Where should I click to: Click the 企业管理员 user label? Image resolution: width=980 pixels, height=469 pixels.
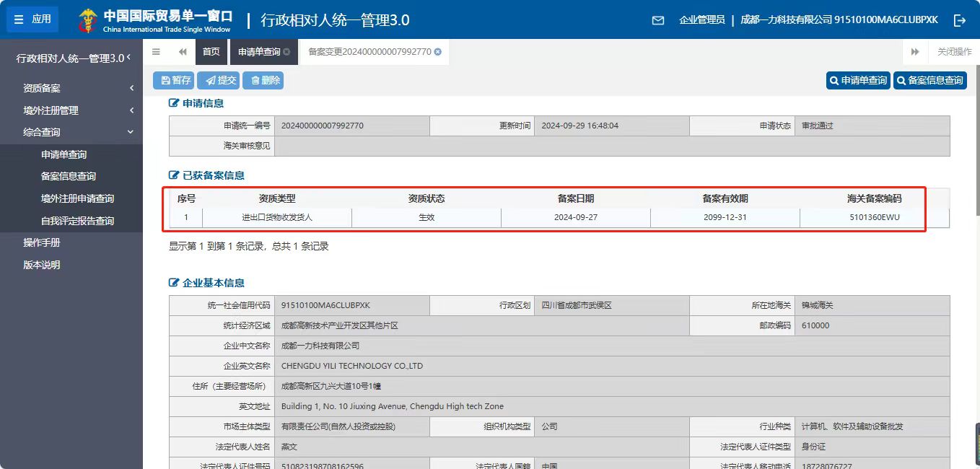point(702,20)
